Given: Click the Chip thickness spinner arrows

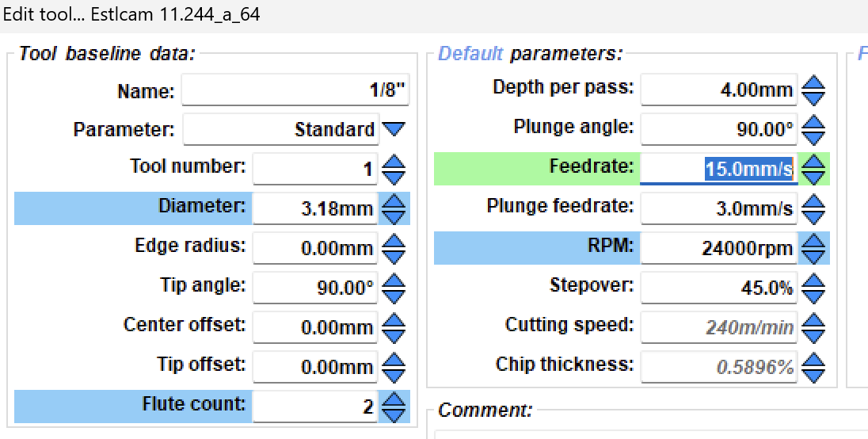Looking at the screenshot, I should (x=814, y=368).
